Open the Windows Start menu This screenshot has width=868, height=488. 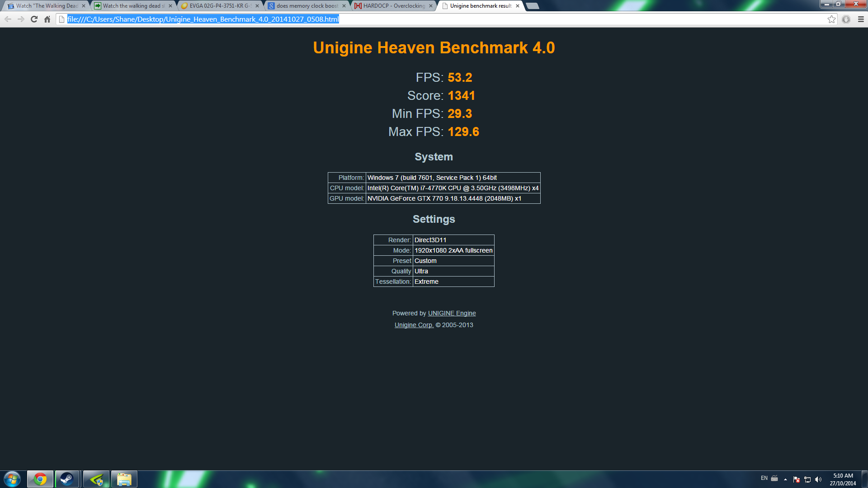[12, 479]
